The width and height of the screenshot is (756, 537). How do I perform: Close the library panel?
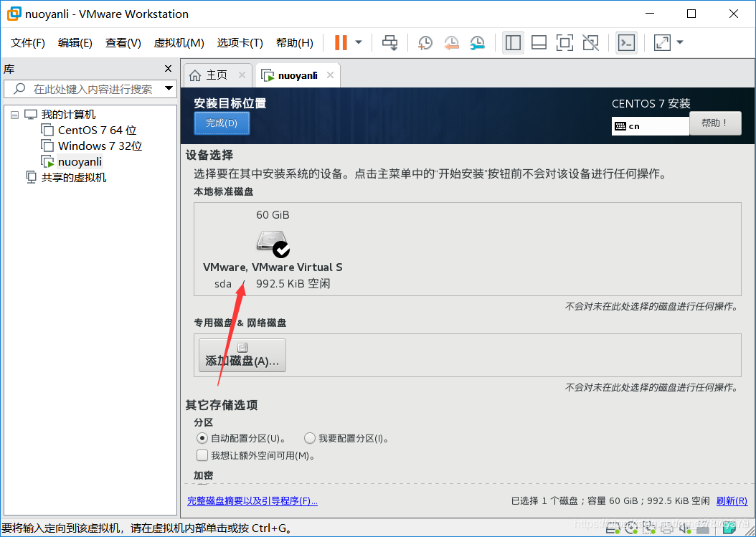coord(168,68)
